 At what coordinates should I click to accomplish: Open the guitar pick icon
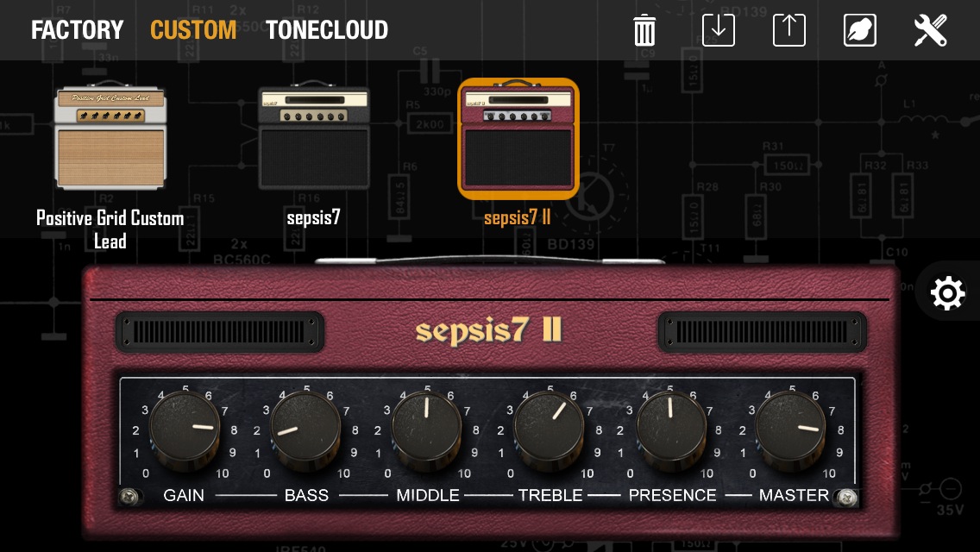860,30
